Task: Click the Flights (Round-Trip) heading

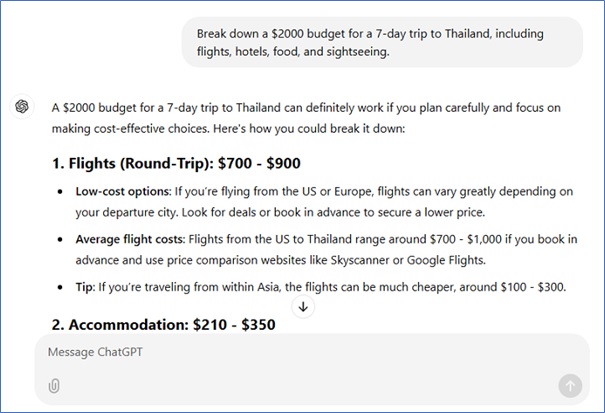Action: tap(175, 163)
